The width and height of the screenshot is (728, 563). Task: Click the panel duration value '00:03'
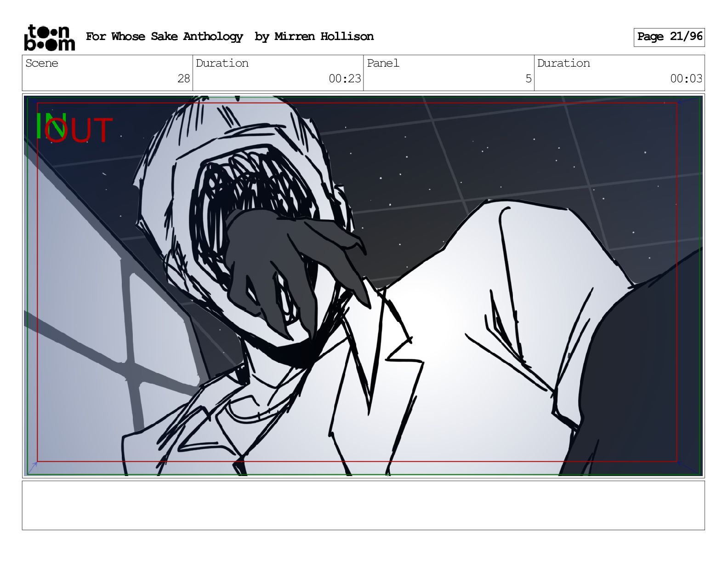[x=686, y=79]
